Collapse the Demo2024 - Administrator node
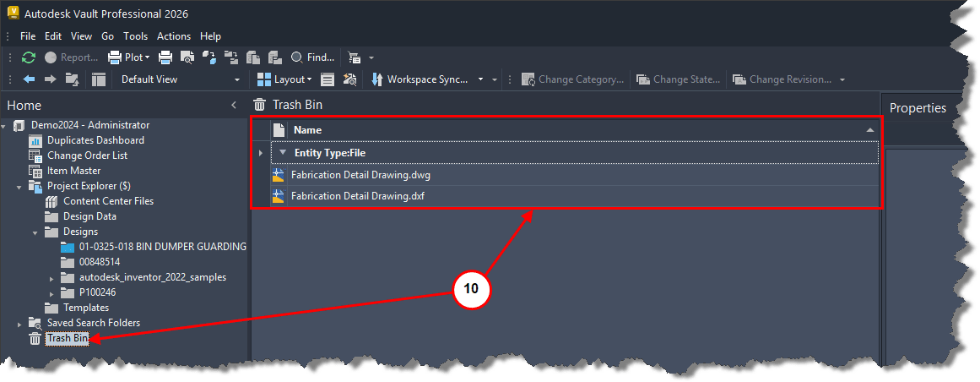980x382 pixels. coord(3,126)
